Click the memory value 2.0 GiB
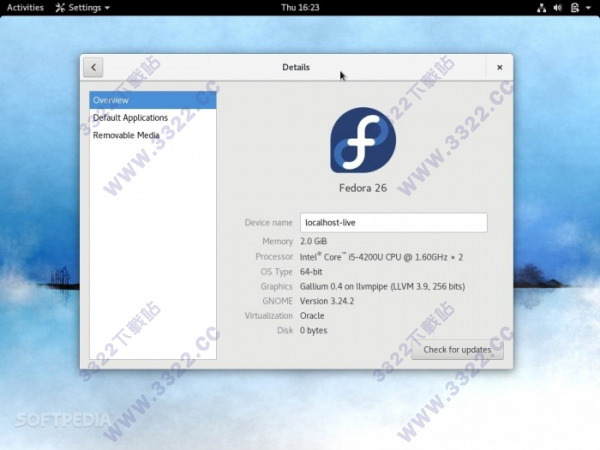Screen dimensions: 600x450 [313, 241]
